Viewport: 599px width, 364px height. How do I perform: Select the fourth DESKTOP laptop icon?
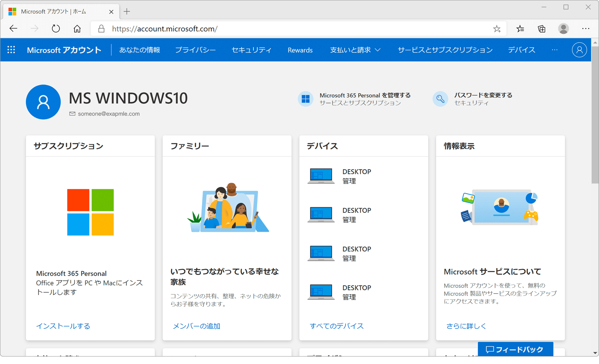(x=321, y=292)
